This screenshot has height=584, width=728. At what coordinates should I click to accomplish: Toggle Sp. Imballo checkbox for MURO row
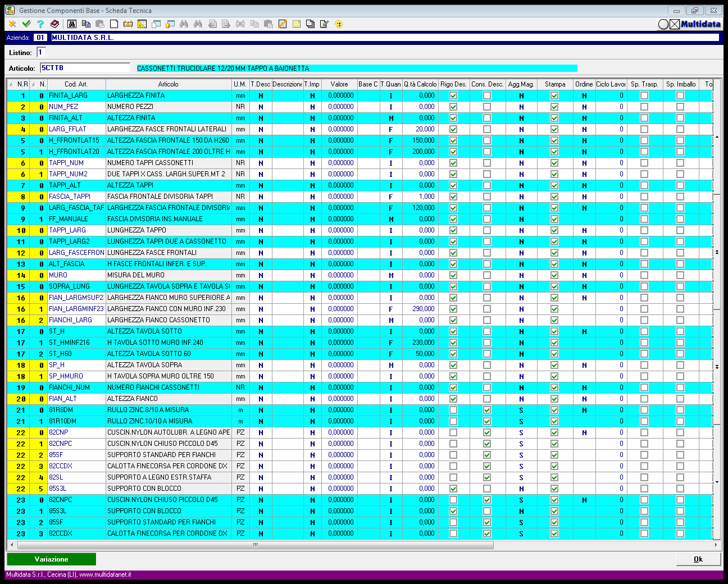(x=680, y=275)
